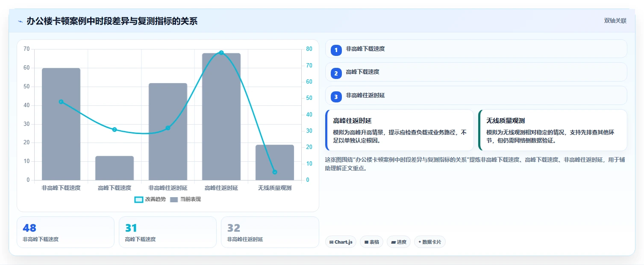Click the icon on the 进度 tag
Image resolution: width=644 pixels, height=265 pixels.
[x=393, y=242]
